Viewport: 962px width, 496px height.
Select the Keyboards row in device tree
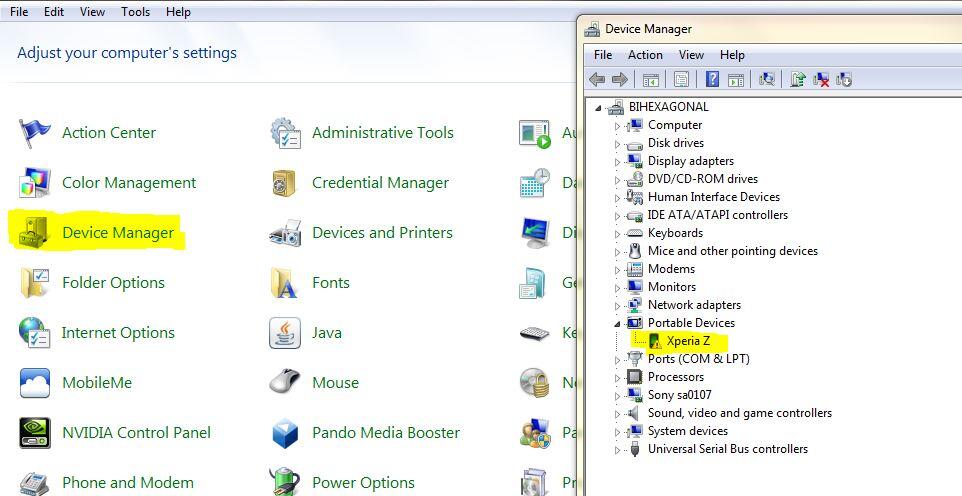[x=675, y=233]
